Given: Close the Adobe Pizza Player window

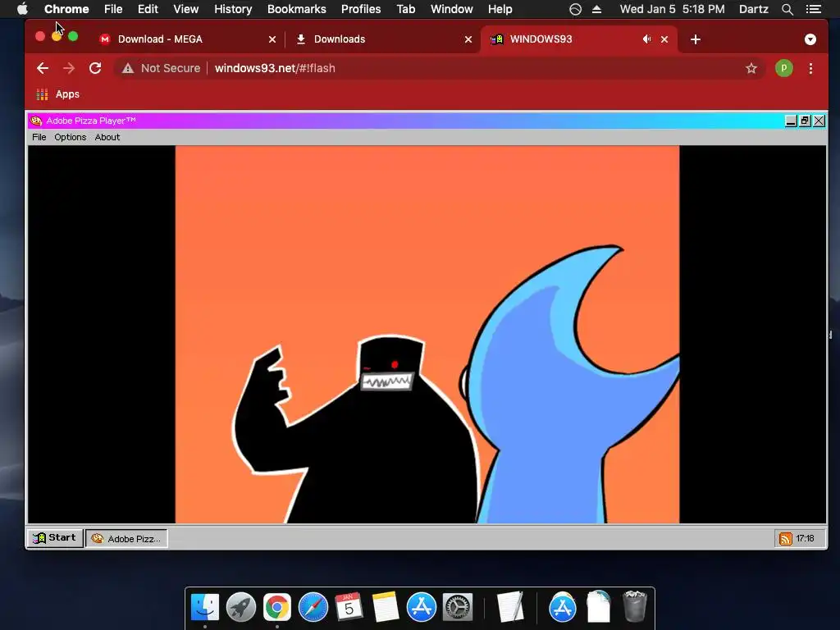Looking at the screenshot, I should click(x=819, y=121).
